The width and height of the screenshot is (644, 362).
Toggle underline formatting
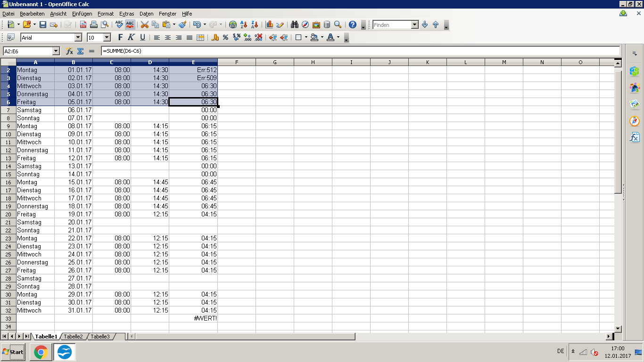coord(142,37)
